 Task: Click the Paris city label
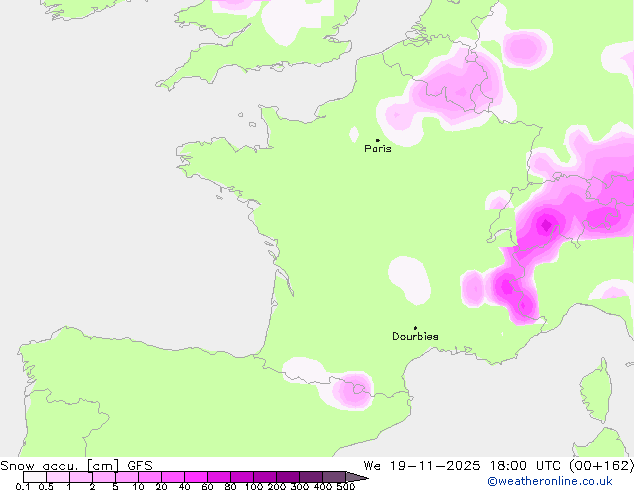(378, 149)
